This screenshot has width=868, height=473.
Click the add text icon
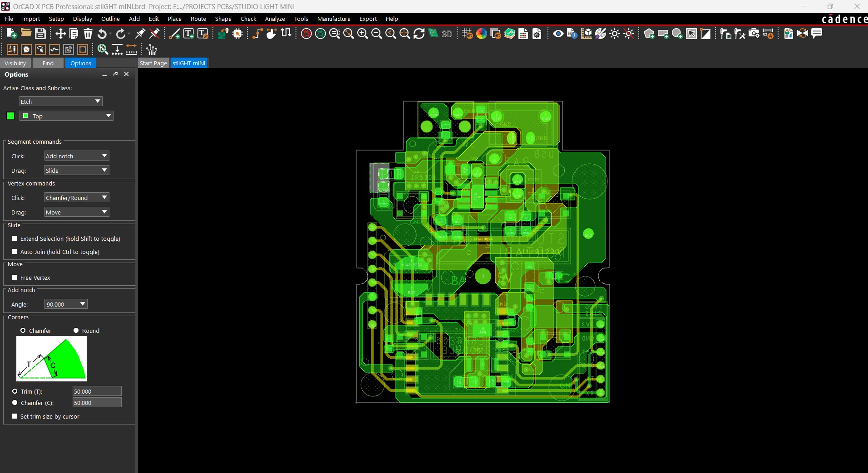click(x=188, y=34)
